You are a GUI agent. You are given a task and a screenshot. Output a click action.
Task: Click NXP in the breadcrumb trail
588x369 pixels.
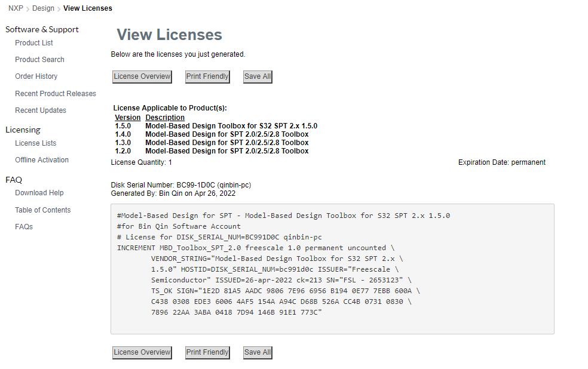[x=15, y=8]
